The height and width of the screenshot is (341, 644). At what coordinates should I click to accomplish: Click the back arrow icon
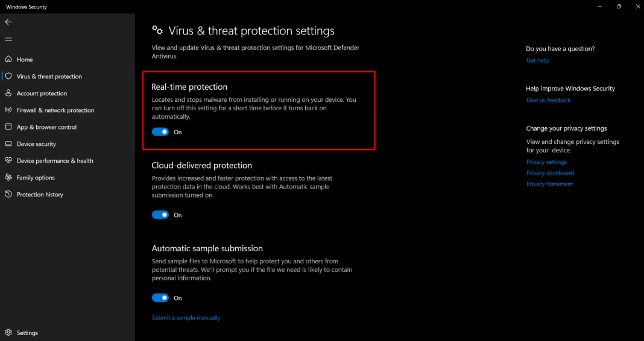coord(8,22)
